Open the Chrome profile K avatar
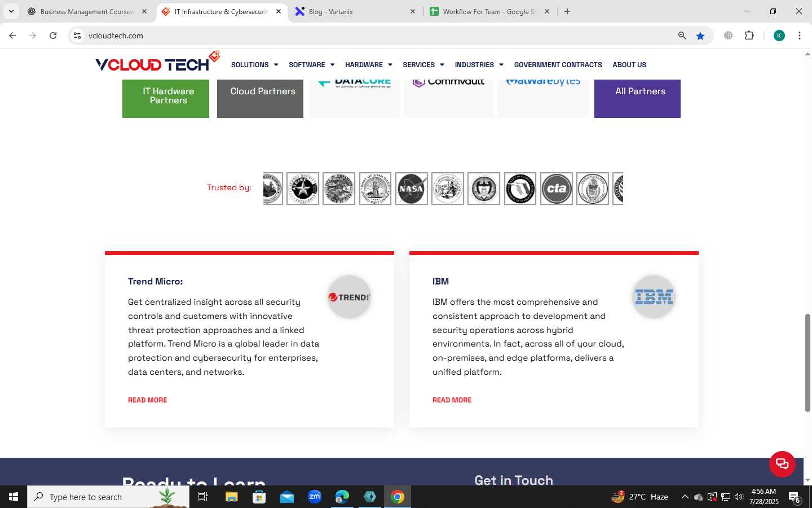The width and height of the screenshot is (812, 508). coord(779,36)
